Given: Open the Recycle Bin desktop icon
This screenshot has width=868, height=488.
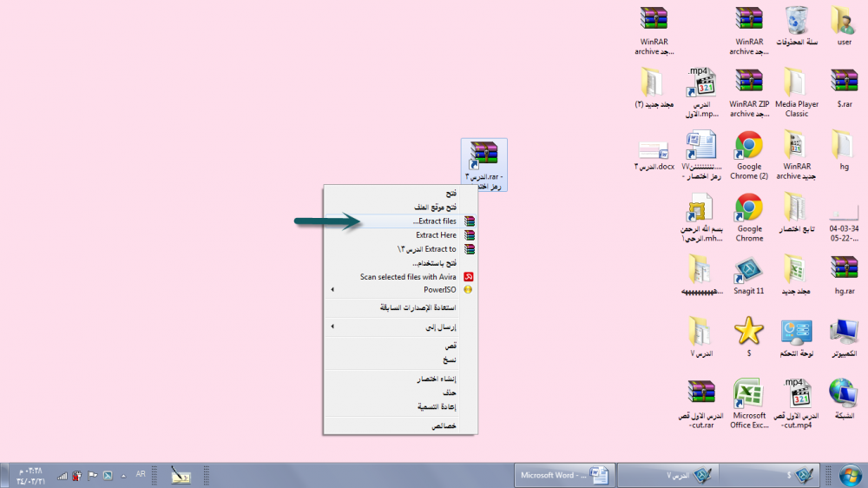Looking at the screenshot, I should pyautogui.click(x=796, y=21).
